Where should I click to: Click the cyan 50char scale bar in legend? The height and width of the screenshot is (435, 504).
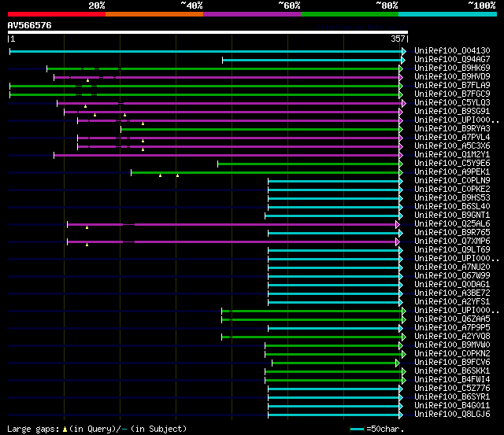[x=357, y=429]
